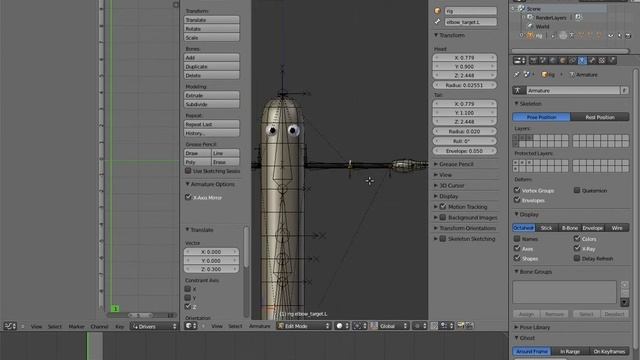Open the Render properties tab icon
Image resolution: width=640 pixels, height=360 pixels.
[x=533, y=61]
